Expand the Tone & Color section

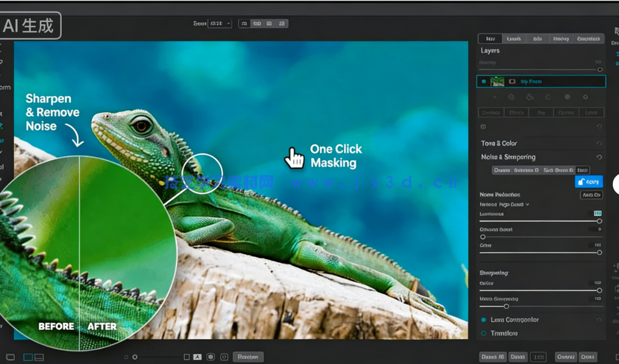[x=499, y=144]
